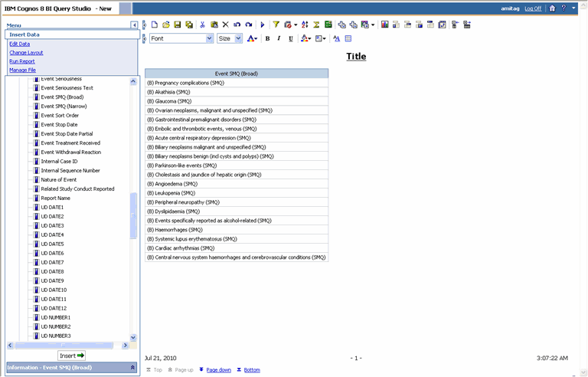Image resolution: width=588 pixels, height=377 pixels.
Task: Group the selected column
Action: [x=396, y=25]
